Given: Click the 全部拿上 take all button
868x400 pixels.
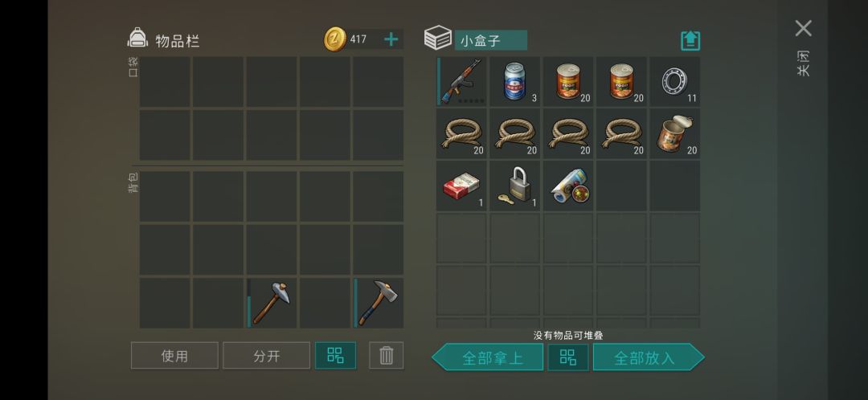Looking at the screenshot, I should point(487,357).
